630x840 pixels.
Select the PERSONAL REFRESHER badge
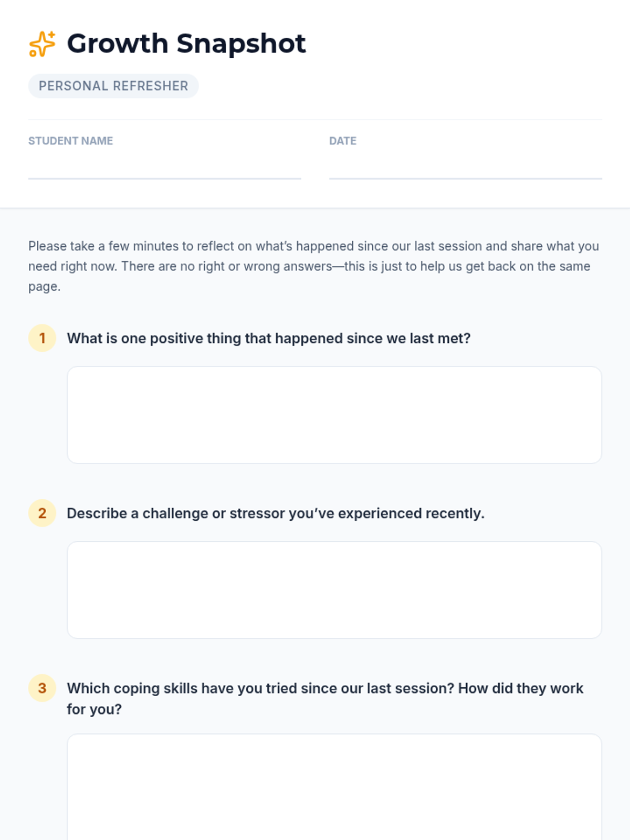(x=113, y=86)
